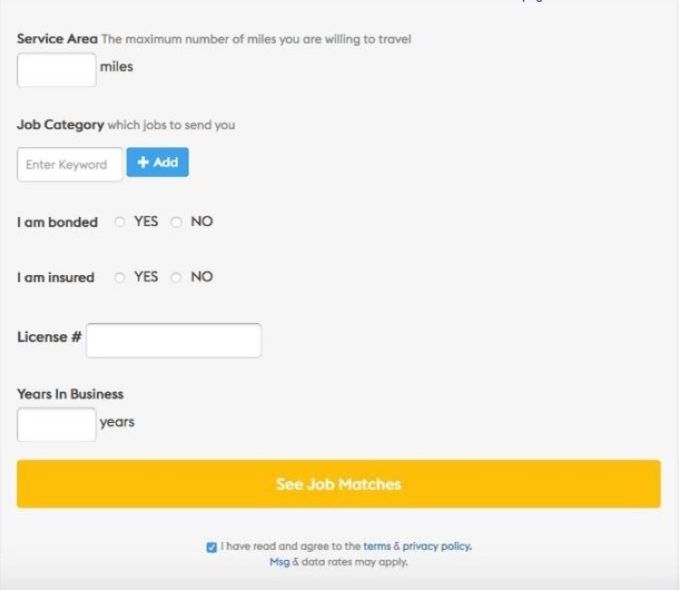Click the License # label
680x590 pixels.
[x=49, y=337]
